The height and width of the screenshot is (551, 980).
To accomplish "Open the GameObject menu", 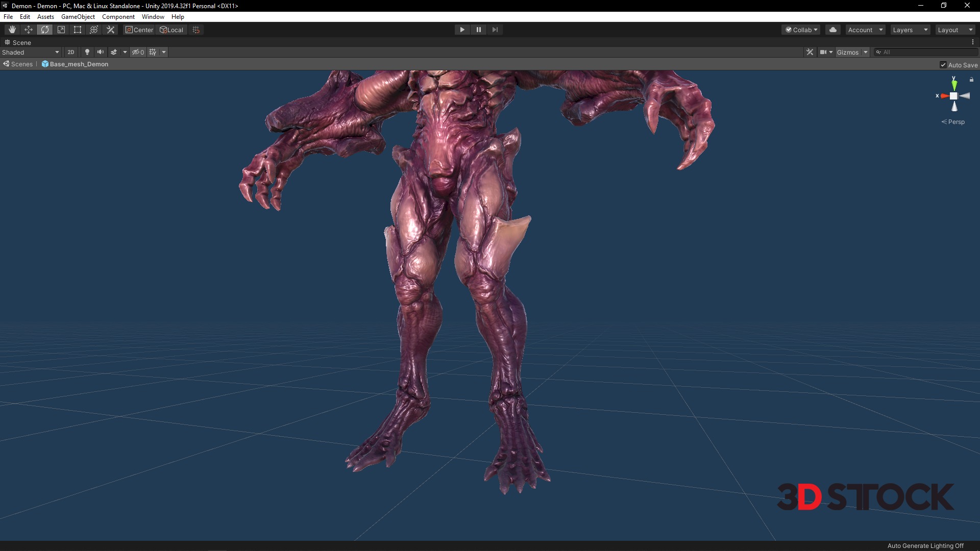I will (78, 17).
